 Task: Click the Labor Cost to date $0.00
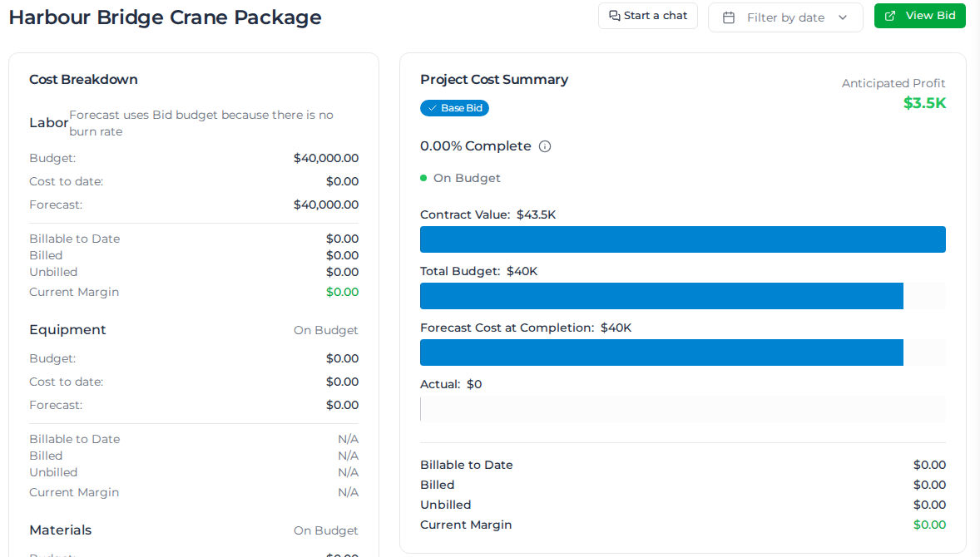click(x=343, y=181)
